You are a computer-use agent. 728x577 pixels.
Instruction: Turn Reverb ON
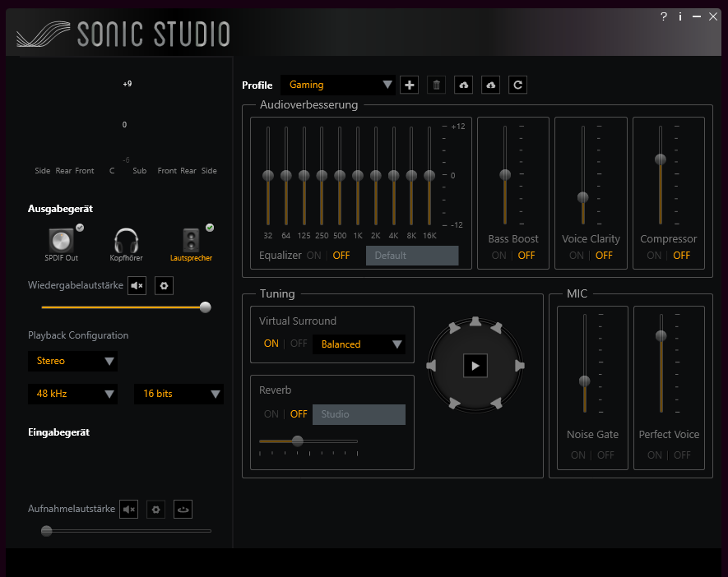pos(271,414)
